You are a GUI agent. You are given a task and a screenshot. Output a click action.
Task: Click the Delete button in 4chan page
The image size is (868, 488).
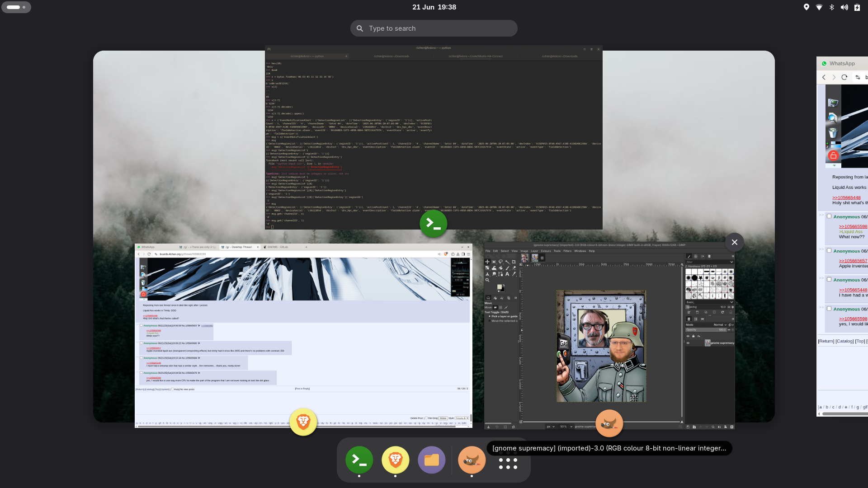tap(443, 418)
